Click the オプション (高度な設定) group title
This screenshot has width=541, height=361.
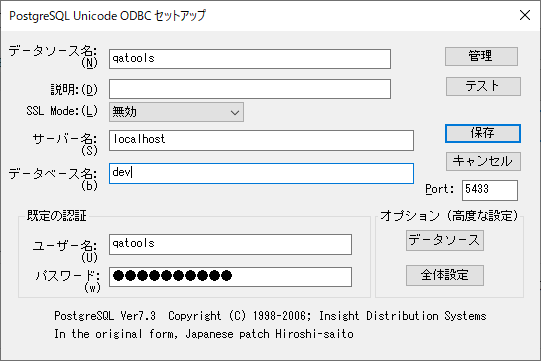(x=449, y=216)
